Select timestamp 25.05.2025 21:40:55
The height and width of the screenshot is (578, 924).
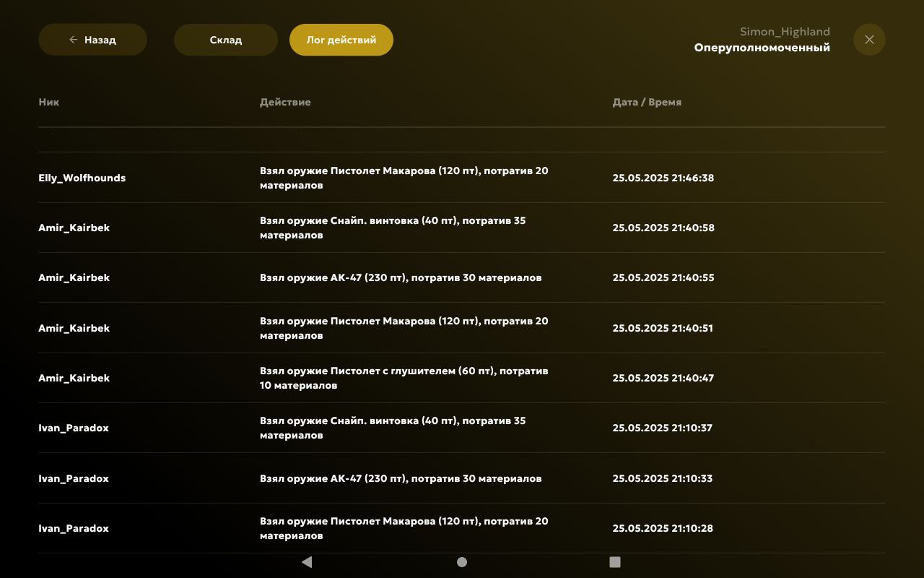pos(663,277)
